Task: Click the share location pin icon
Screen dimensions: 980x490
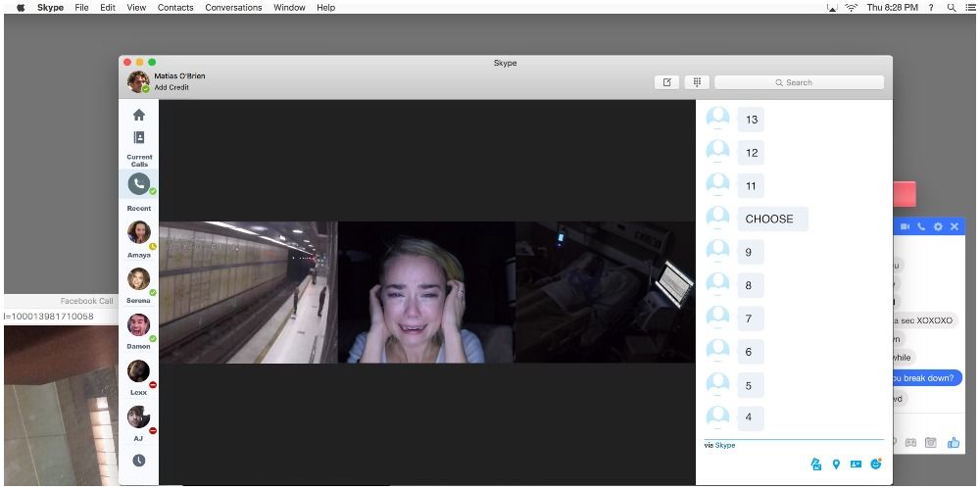Action: [x=836, y=464]
